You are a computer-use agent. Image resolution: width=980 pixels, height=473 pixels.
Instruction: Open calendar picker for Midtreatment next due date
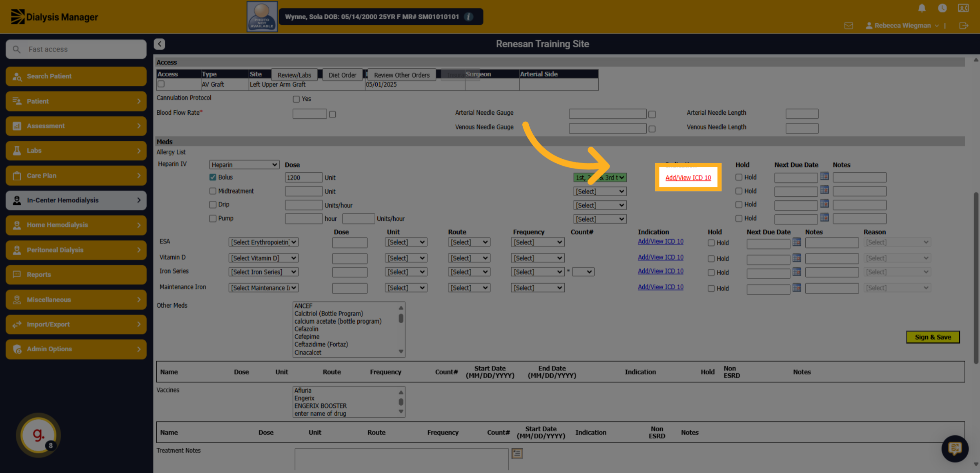[824, 190]
